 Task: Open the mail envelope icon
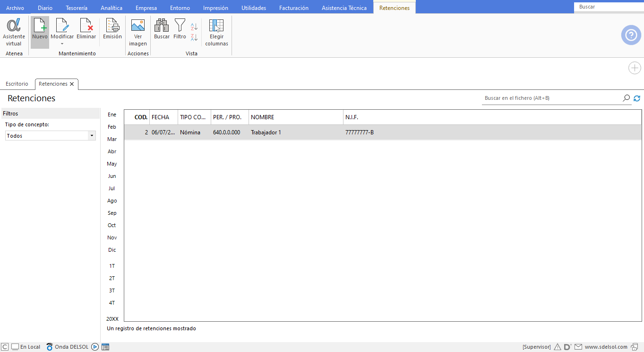578,347
